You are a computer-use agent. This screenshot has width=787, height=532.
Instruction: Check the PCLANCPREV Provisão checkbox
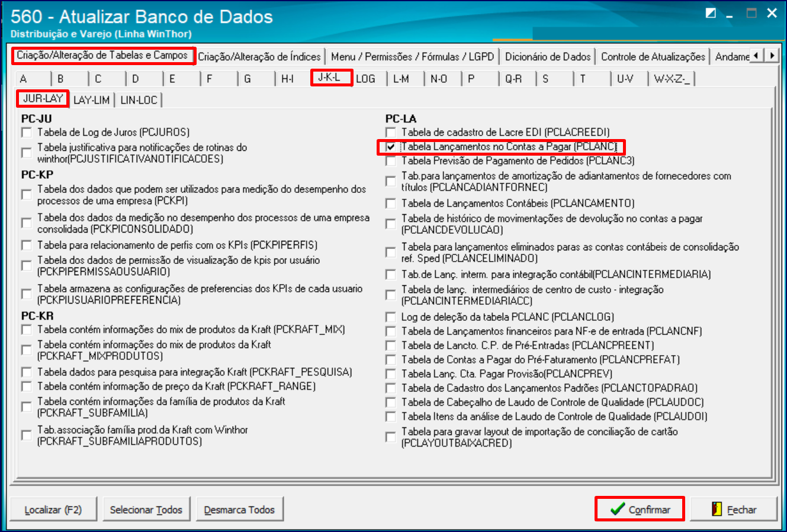pos(391,374)
